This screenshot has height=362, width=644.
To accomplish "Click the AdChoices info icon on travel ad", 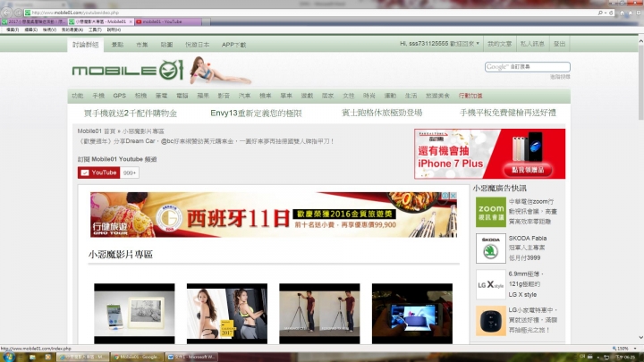I will pos(445,196).
